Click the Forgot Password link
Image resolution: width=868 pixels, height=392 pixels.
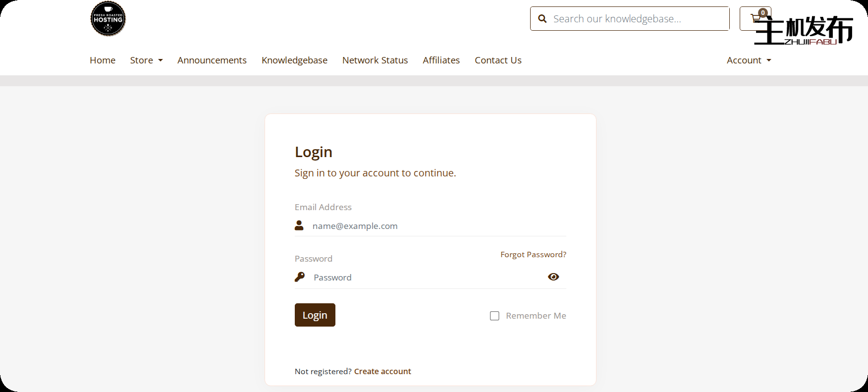(x=533, y=255)
